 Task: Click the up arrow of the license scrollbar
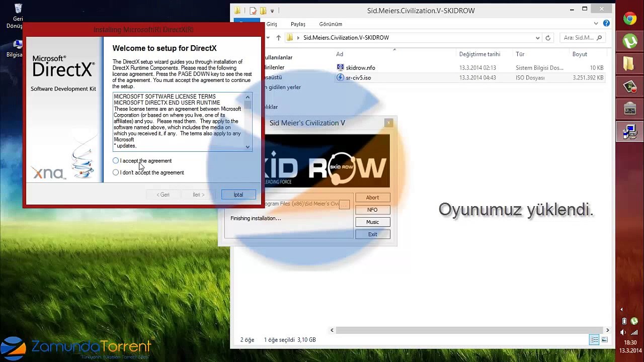pyautogui.click(x=248, y=97)
